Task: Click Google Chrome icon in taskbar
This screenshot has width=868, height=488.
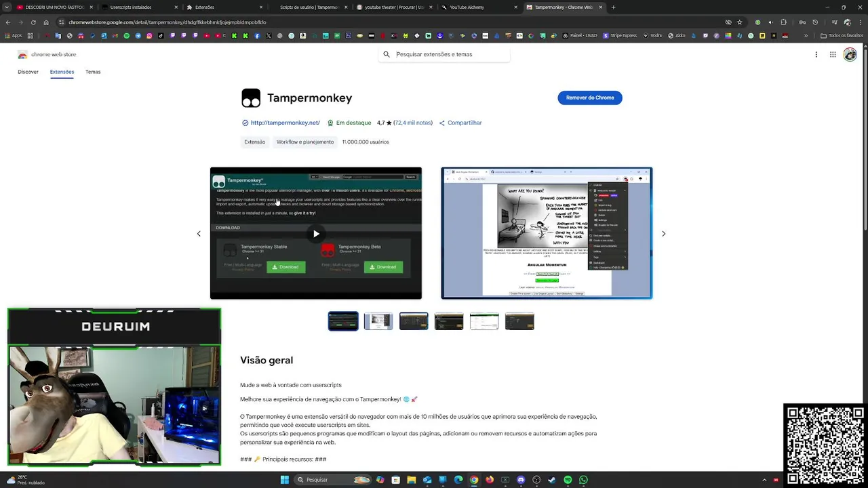Action: click(474, 480)
